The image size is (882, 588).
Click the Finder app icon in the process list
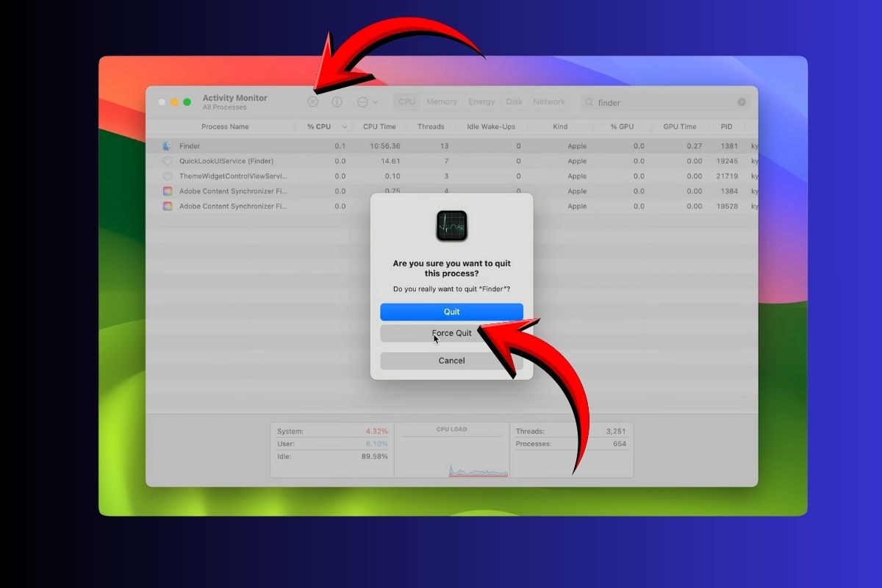tap(167, 146)
